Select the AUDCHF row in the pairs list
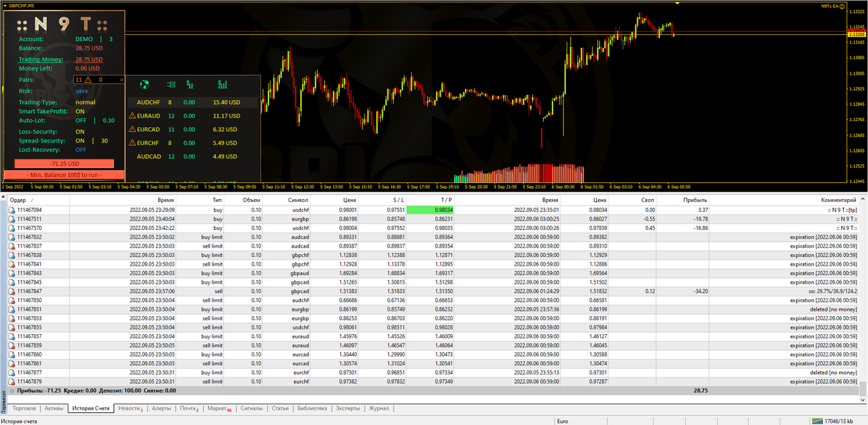868x425 pixels. [x=193, y=102]
